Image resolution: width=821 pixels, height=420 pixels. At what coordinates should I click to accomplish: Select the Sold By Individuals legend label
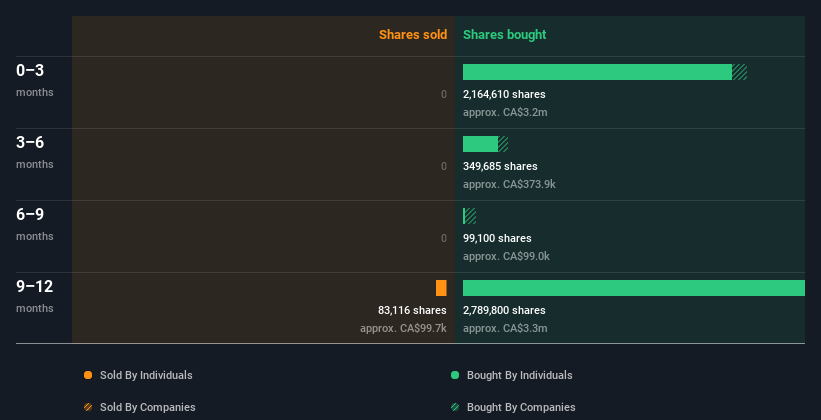(x=146, y=375)
